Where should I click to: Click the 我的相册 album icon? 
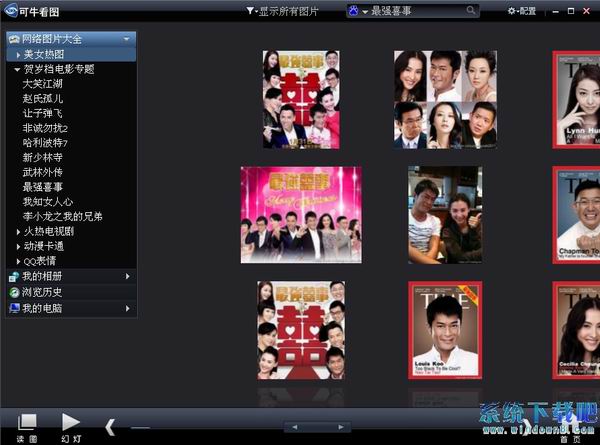tap(14, 276)
